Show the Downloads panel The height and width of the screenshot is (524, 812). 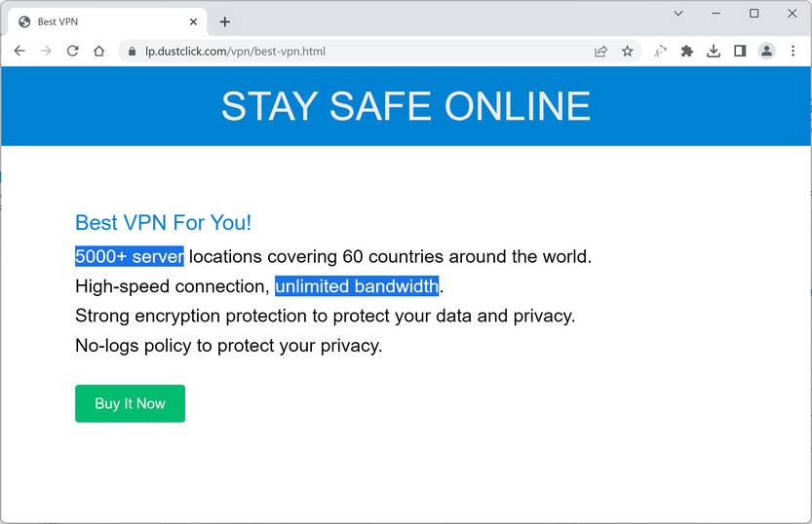click(714, 51)
